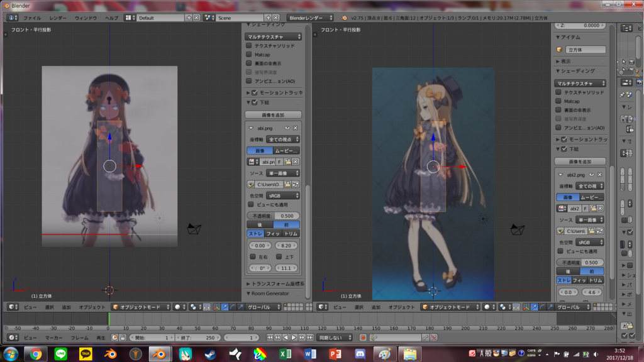This screenshot has width=644, height=362.
Task: Click left viewport pivot point icon
Action: [x=195, y=307]
